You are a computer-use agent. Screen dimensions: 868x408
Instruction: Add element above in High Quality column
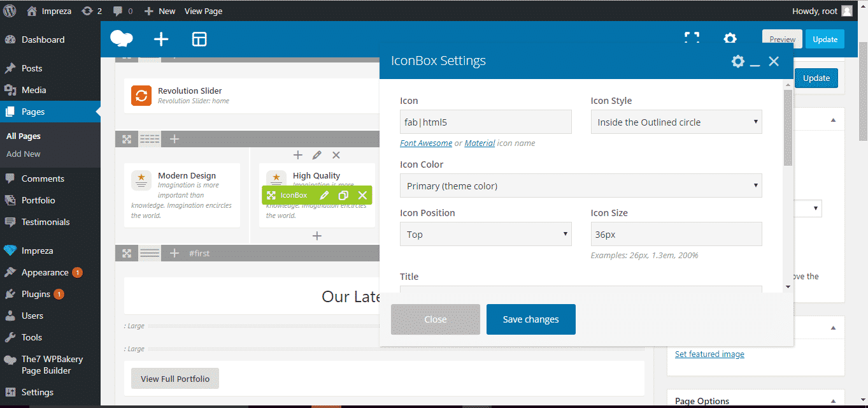click(x=297, y=155)
